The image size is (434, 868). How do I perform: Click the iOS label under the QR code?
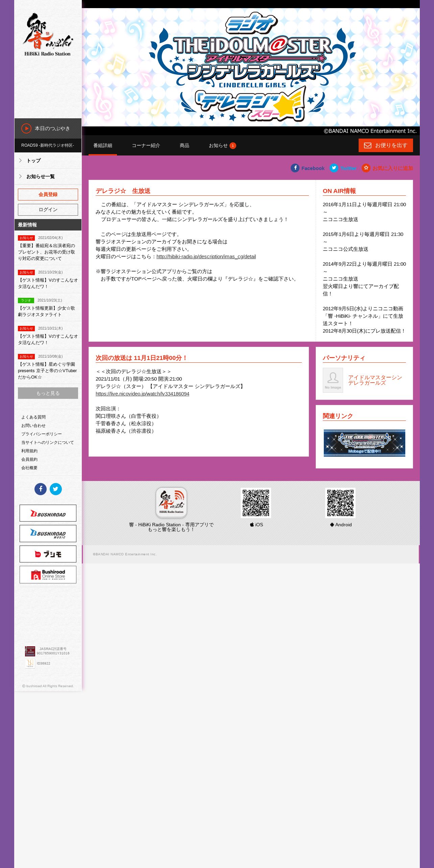pos(257,525)
